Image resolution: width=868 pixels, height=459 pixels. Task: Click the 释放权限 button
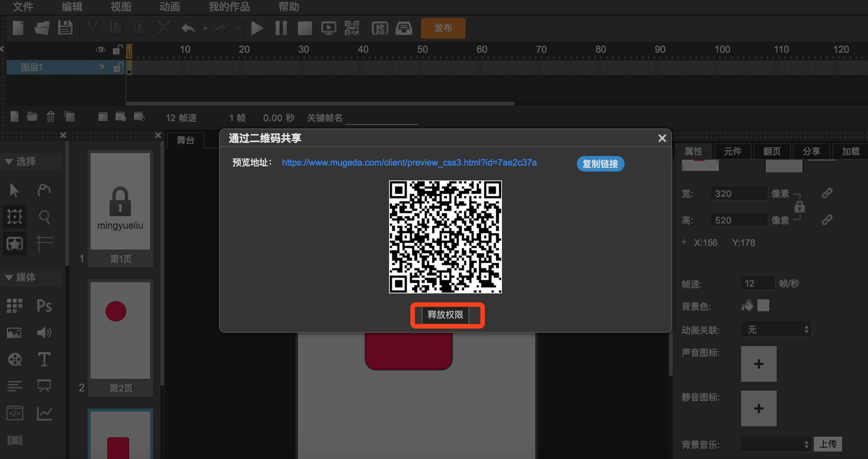(446, 315)
